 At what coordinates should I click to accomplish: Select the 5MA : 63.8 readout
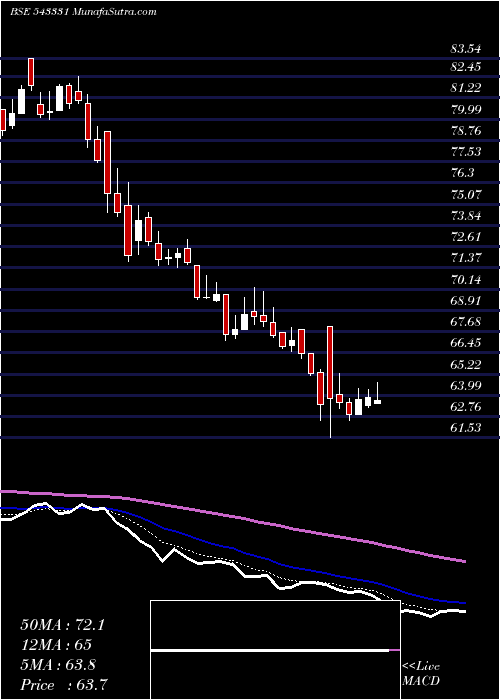pos(58,665)
